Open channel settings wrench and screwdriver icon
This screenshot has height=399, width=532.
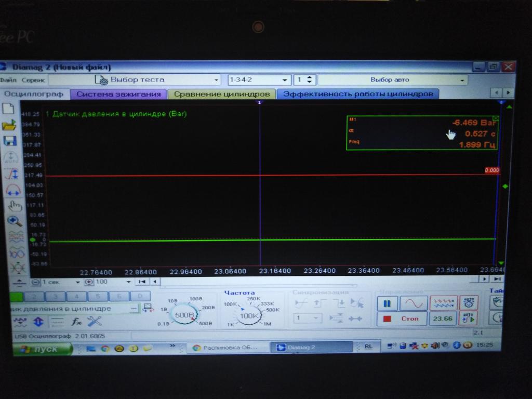tap(95, 321)
